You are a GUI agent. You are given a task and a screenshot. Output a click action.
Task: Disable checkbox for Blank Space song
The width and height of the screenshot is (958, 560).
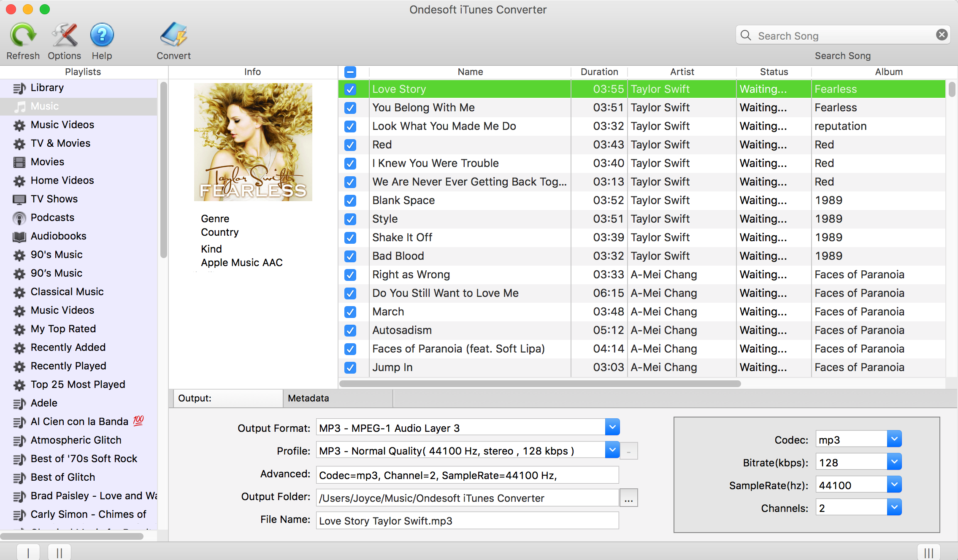[349, 199]
